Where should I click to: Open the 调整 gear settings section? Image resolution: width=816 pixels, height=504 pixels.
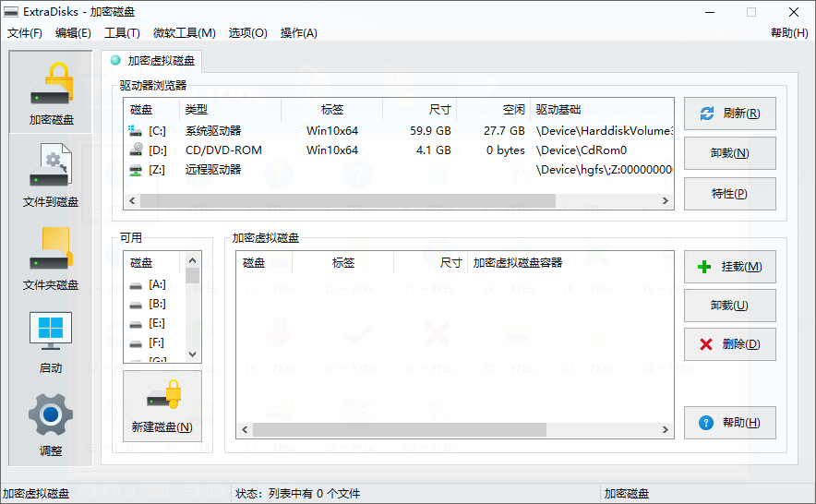pyautogui.click(x=51, y=425)
